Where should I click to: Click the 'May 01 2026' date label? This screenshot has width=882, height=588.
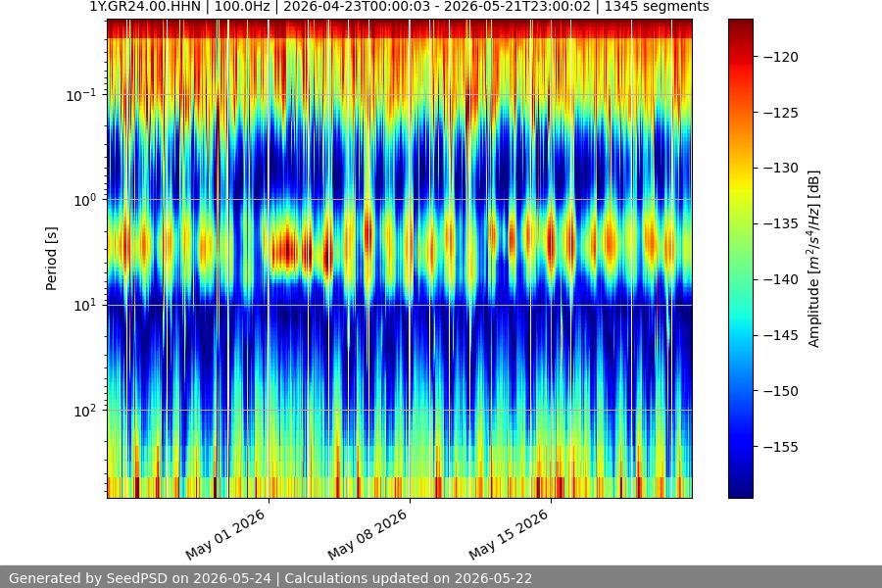pyautogui.click(x=225, y=534)
